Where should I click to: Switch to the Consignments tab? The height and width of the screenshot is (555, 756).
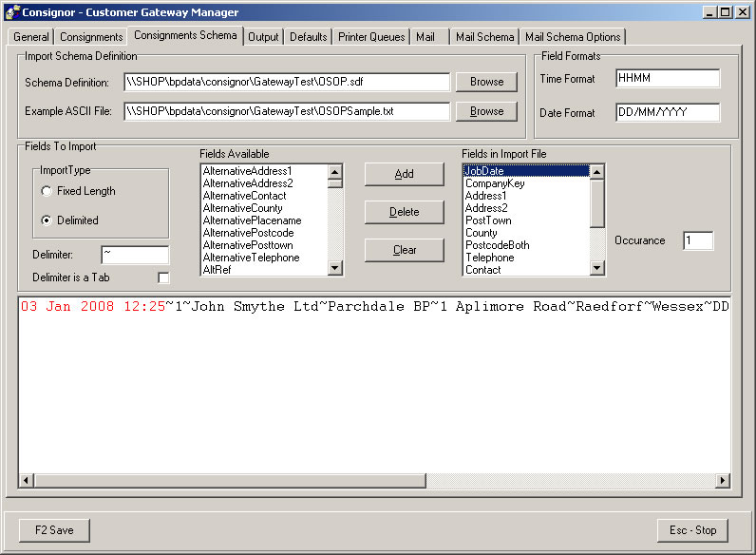[x=91, y=37]
